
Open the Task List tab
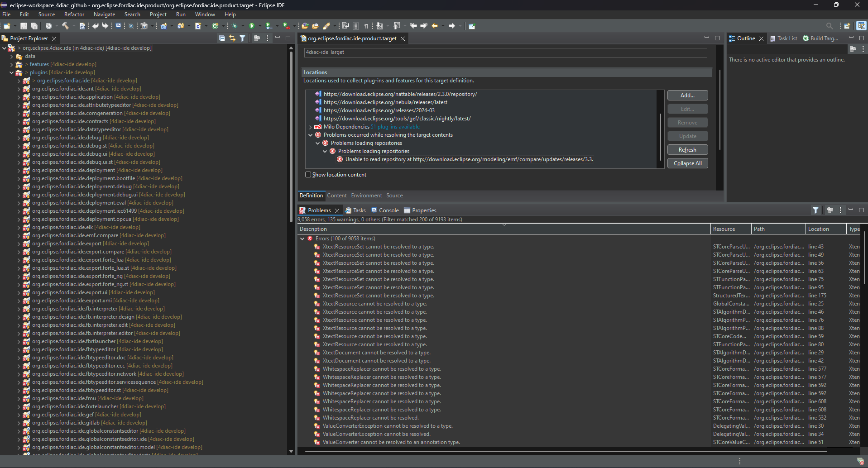(783, 38)
